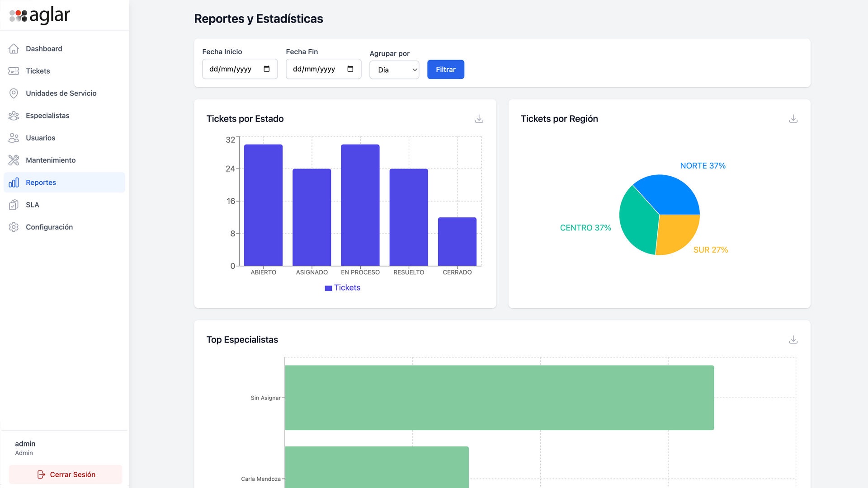Viewport: 868px width, 488px height.
Task: Download the Tickets por Región chart
Action: [793, 119]
